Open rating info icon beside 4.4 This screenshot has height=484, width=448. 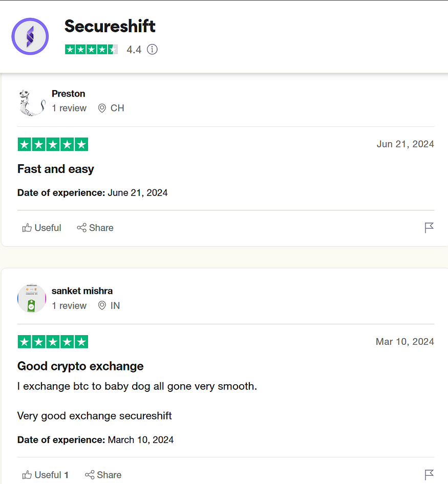coord(152,50)
